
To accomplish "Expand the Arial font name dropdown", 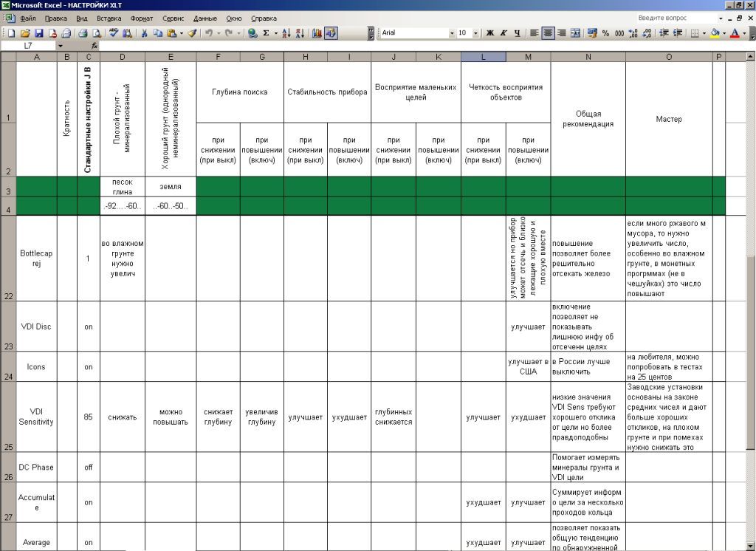I will point(452,33).
